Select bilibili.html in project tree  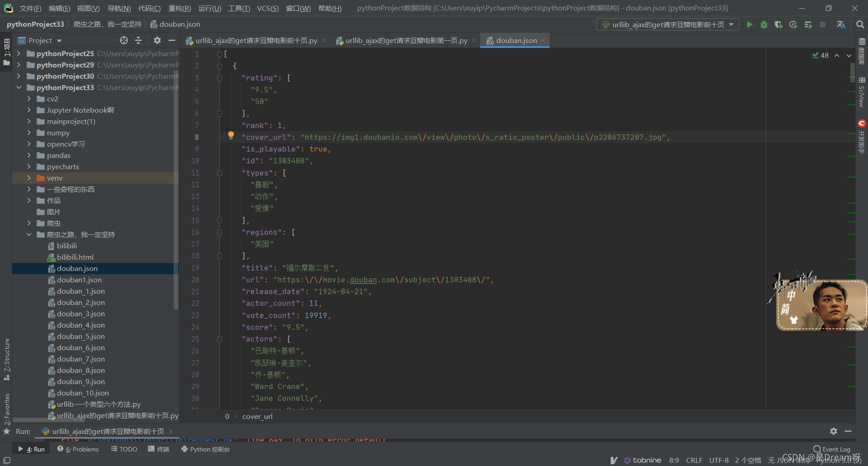point(75,257)
